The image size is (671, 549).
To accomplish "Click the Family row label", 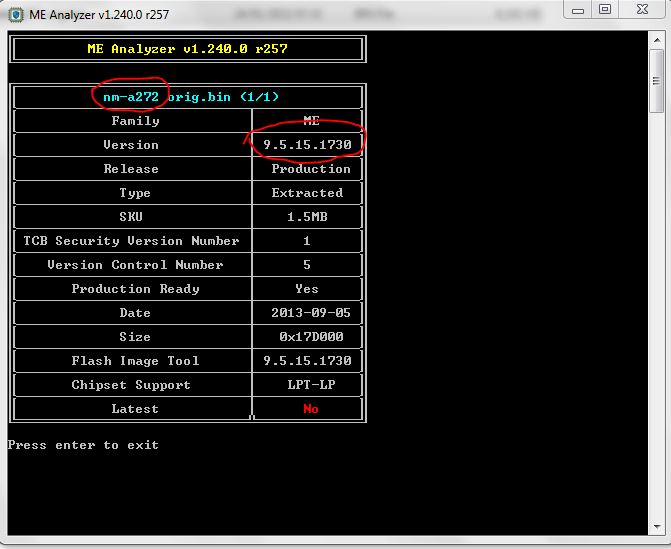I will point(135,121).
